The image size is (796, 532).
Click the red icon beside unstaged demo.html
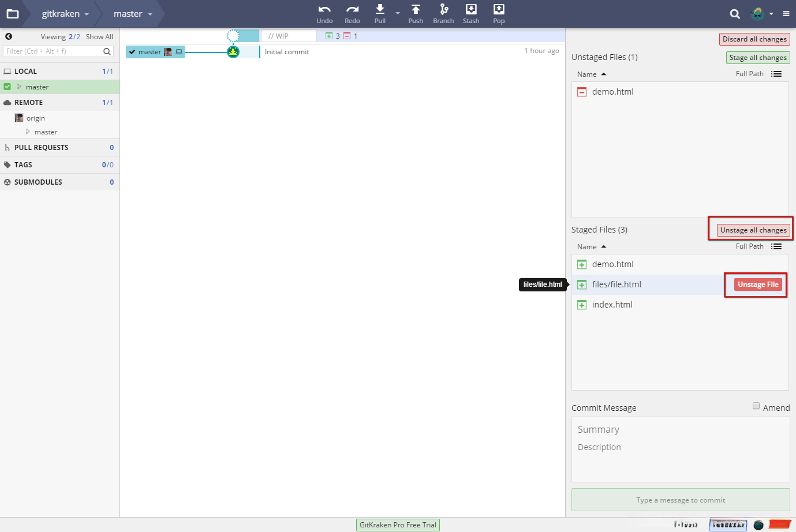582,92
